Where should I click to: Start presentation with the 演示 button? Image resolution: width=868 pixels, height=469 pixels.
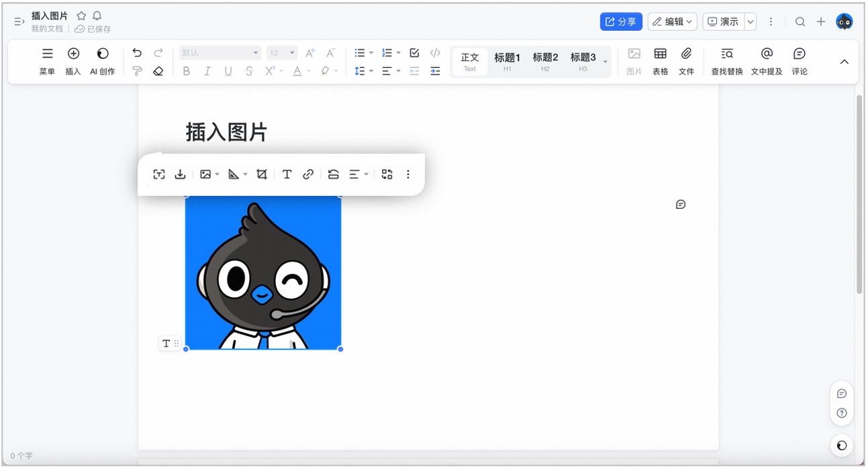click(723, 21)
